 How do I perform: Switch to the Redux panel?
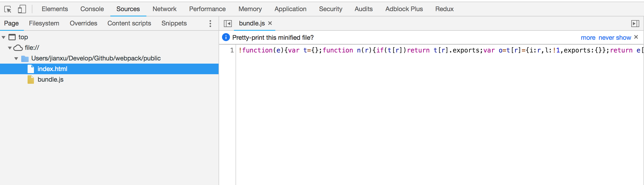(x=445, y=9)
